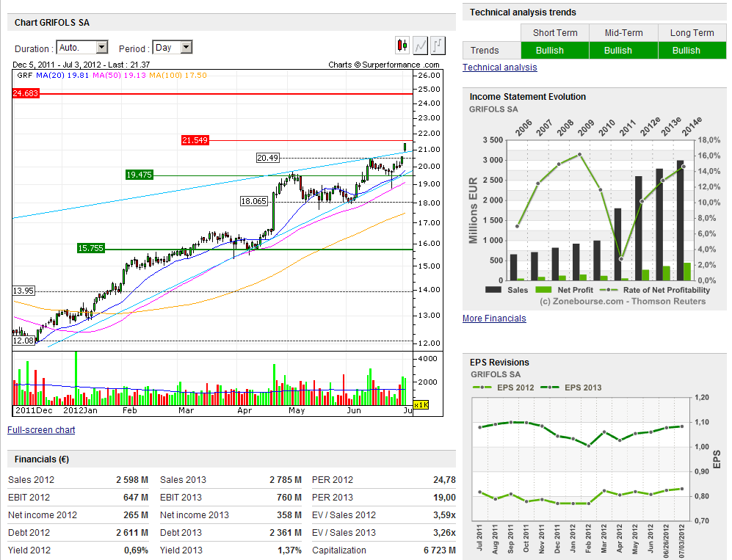Click the Sales 2012 value 2 598 M
The image size is (732, 560).
[132, 480]
